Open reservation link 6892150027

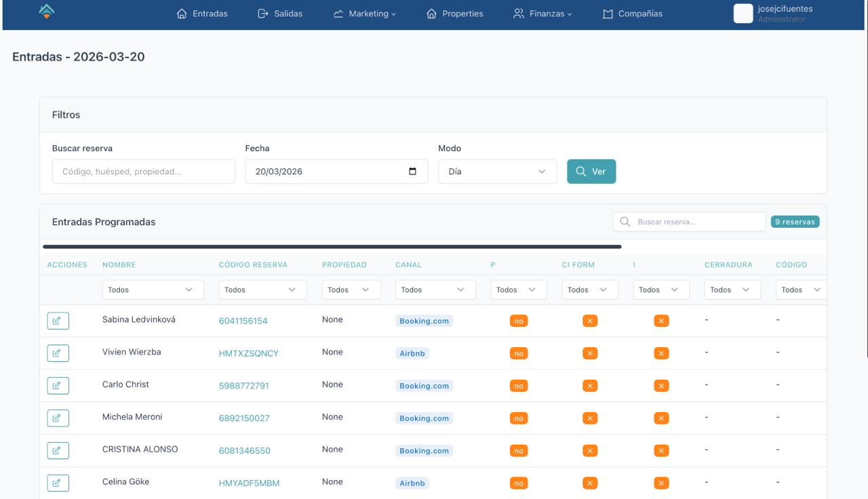[x=244, y=418]
